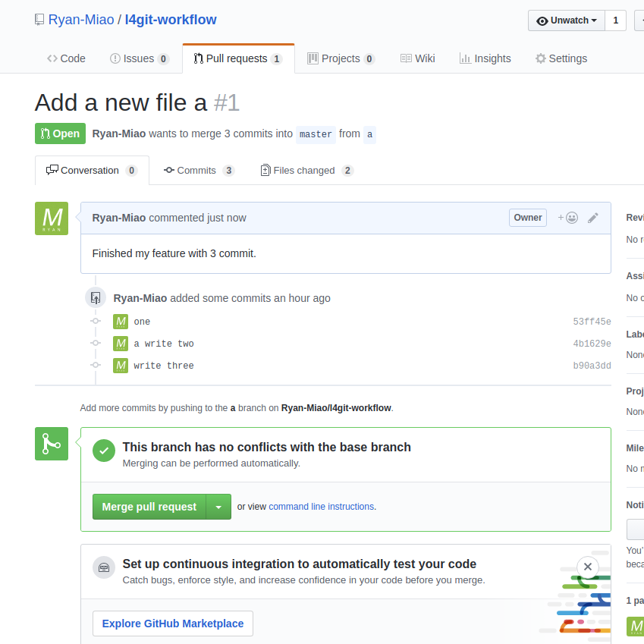Select the master base branch label
The height and width of the screenshot is (644, 644).
click(x=316, y=134)
